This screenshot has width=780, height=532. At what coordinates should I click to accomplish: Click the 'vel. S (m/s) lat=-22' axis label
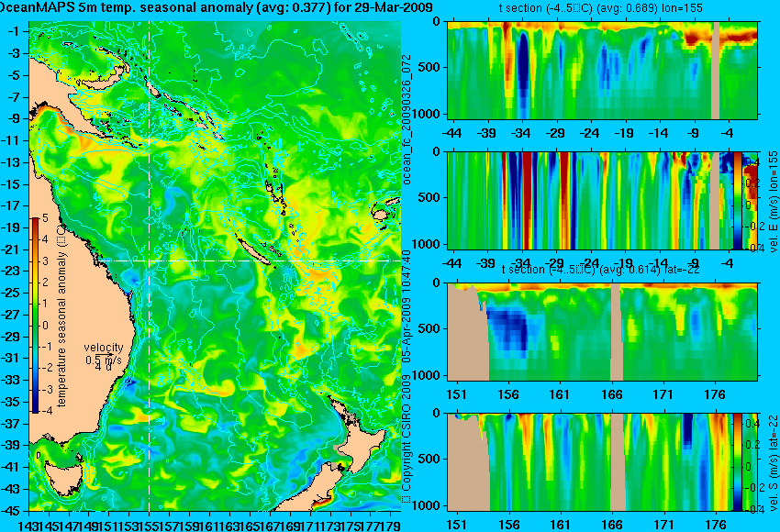(773, 462)
